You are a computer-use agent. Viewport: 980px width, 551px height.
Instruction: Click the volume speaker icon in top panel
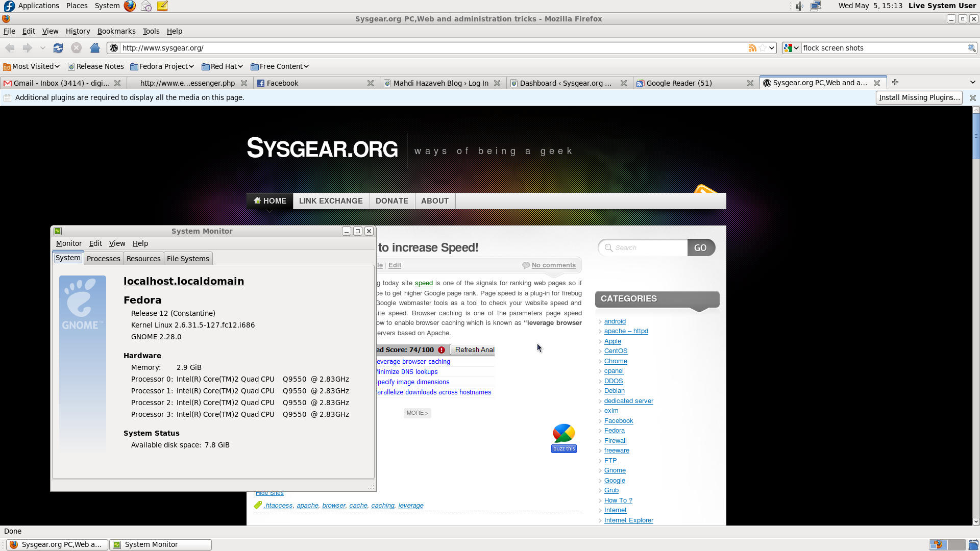pos(799,6)
